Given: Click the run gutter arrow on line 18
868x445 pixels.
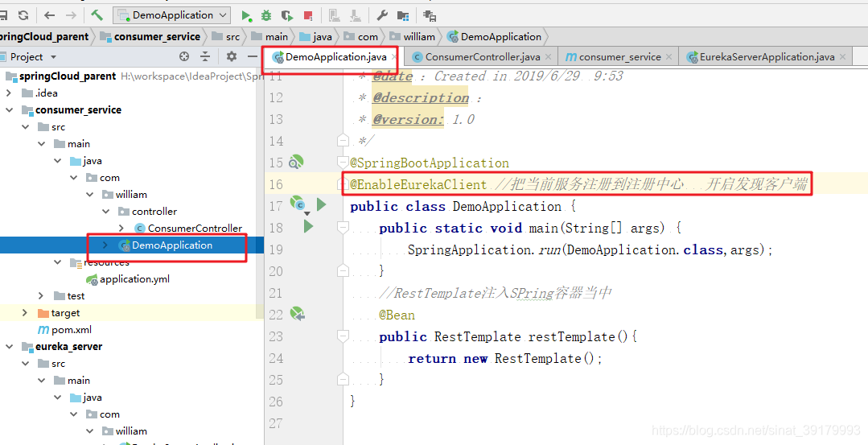Looking at the screenshot, I should point(308,226).
